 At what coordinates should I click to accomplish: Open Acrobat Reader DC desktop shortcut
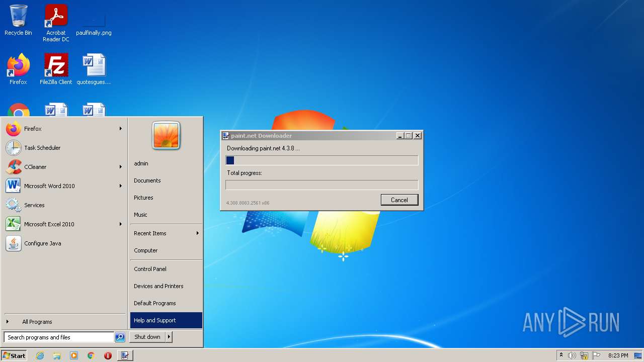[56, 23]
